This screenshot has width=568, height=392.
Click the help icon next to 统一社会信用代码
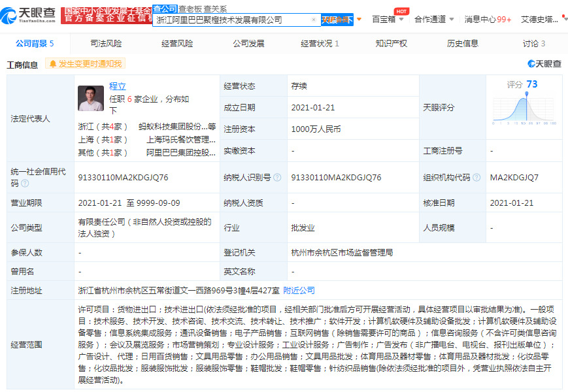tap(25, 184)
